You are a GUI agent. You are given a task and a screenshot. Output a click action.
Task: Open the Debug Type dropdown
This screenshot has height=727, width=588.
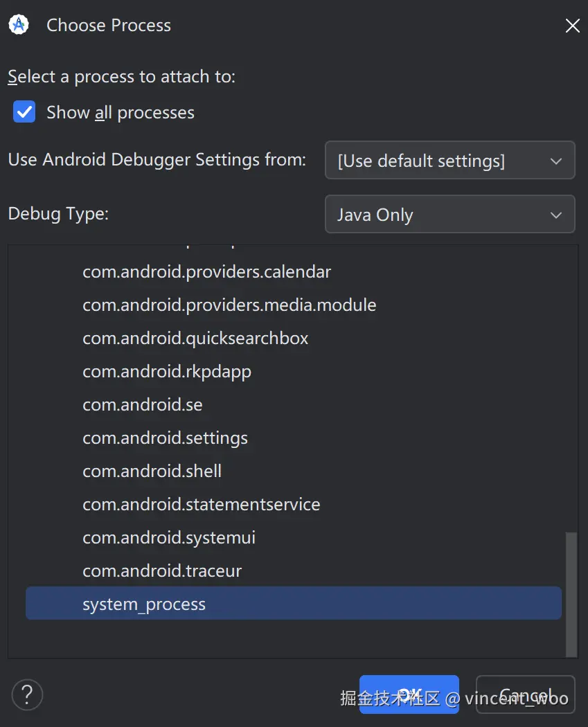449,215
